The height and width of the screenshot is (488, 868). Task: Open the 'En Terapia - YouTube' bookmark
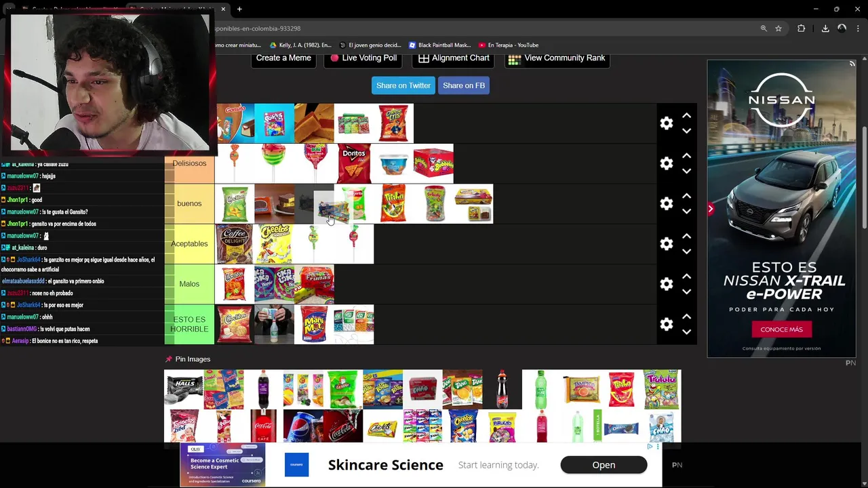click(x=508, y=45)
